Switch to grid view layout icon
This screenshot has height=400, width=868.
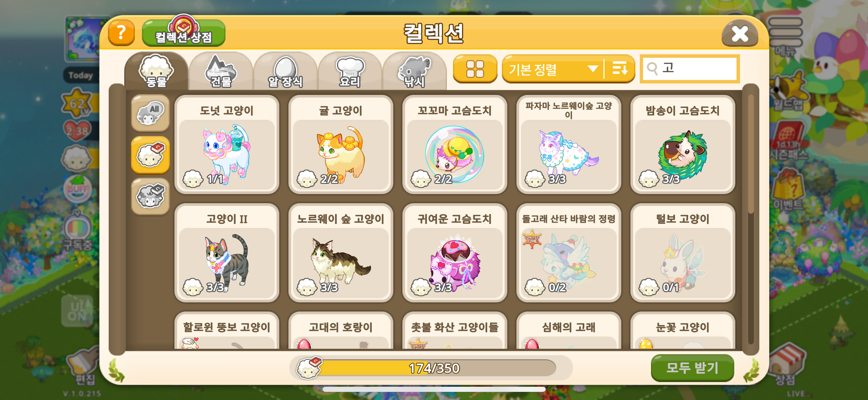click(x=475, y=69)
